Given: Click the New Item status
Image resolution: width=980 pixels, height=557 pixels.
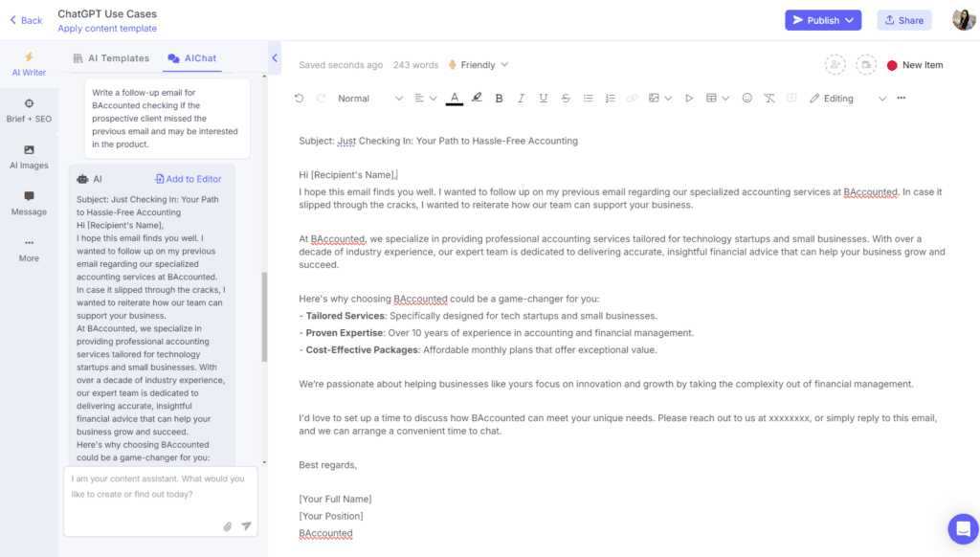Looking at the screenshot, I should (915, 65).
